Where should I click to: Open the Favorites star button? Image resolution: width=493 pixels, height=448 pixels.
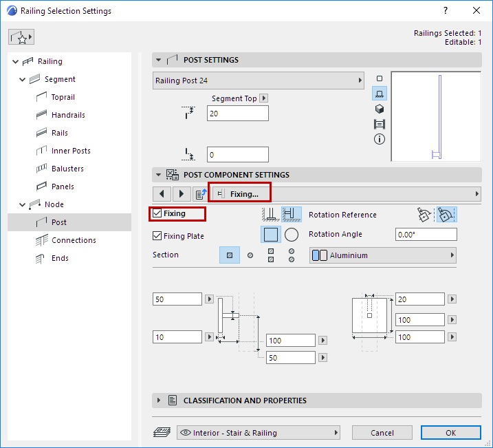pyautogui.click(x=21, y=37)
